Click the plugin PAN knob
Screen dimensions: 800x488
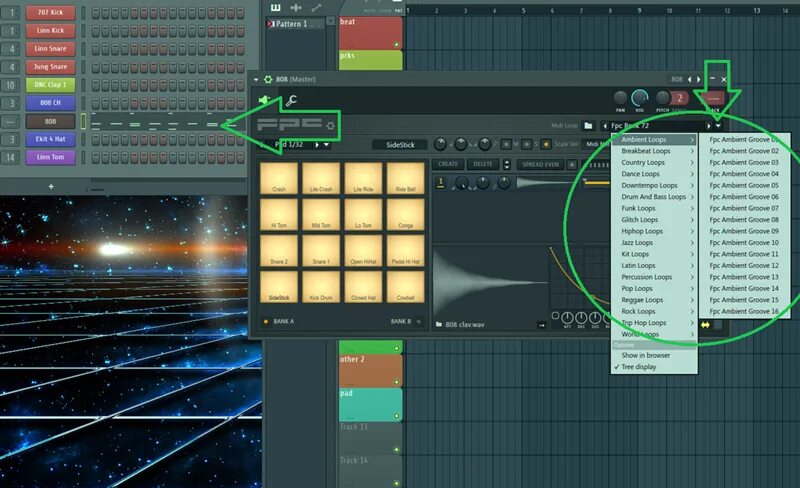pos(620,97)
